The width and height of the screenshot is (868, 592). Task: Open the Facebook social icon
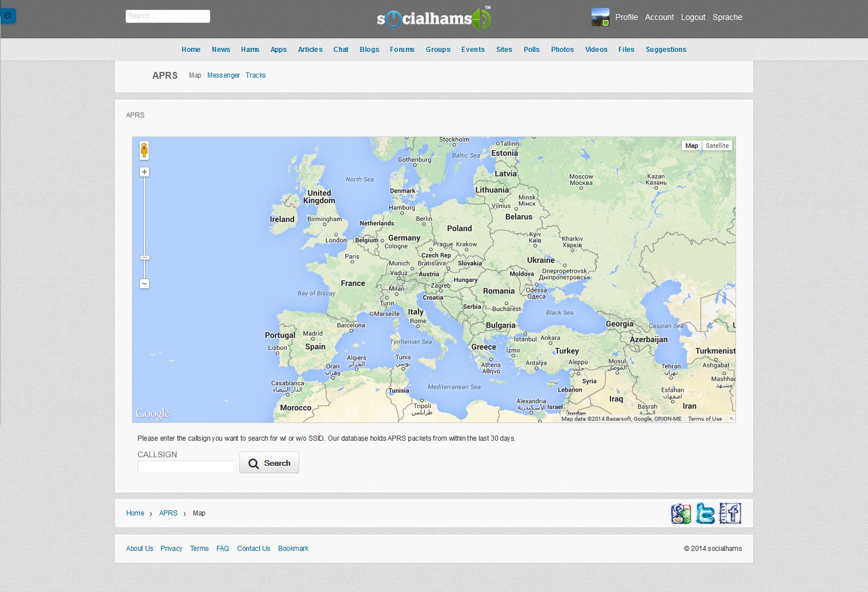pos(730,513)
